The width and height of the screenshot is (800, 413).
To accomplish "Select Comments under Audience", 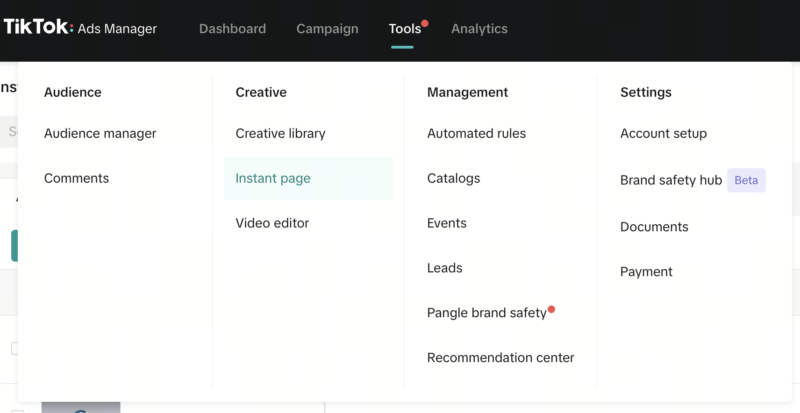I will [x=76, y=178].
